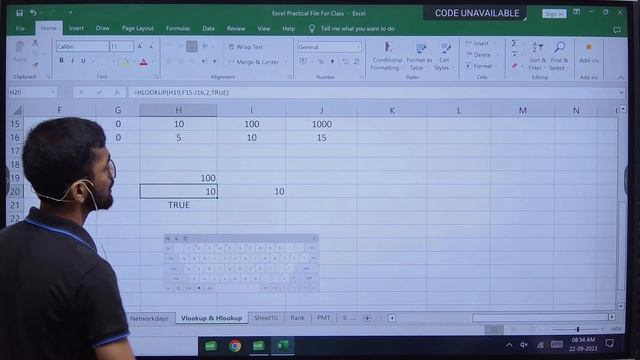Click the Sign in button
The image size is (640, 360).
point(554,14)
